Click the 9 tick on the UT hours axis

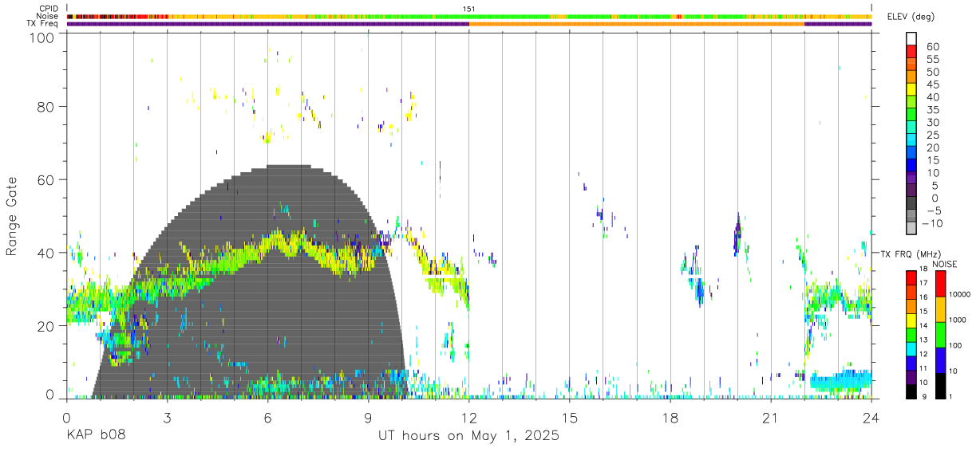(368, 418)
